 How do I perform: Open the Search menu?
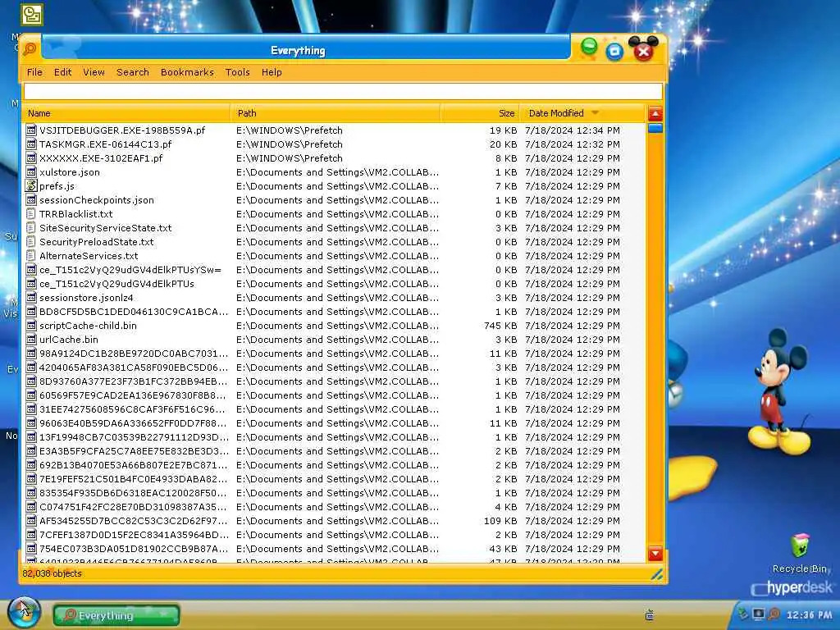pyautogui.click(x=133, y=72)
